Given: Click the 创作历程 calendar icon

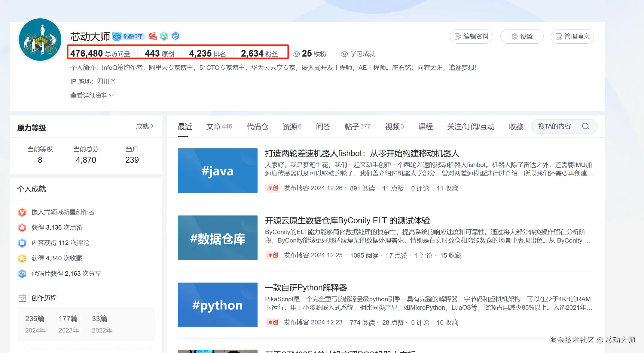Looking at the screenshot, I should coord(23,298).
